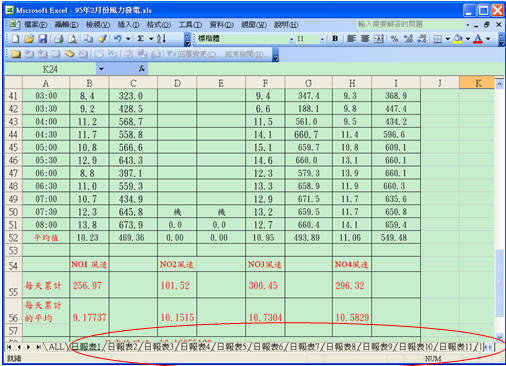Viewport: 506px width, 366px height.
Task: Open the Name Box dropdown arrow
Action: [x=101, y=69]
